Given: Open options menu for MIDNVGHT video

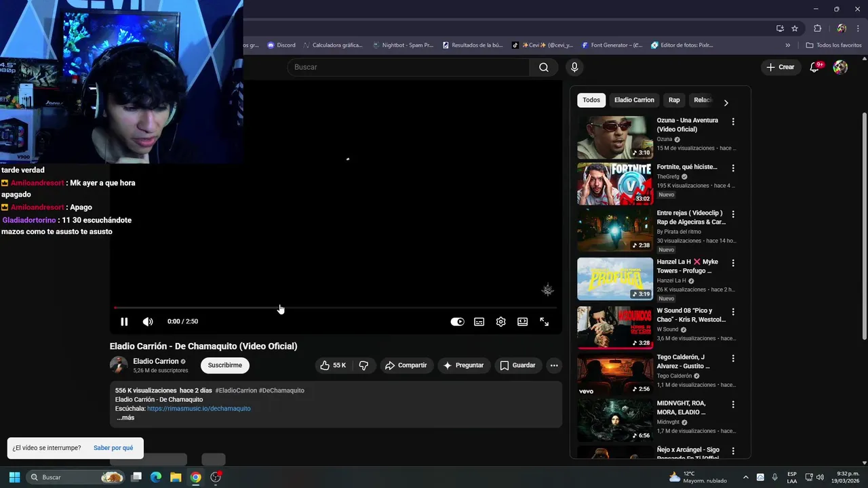Looking at the screenshot, I should (733, 404).
